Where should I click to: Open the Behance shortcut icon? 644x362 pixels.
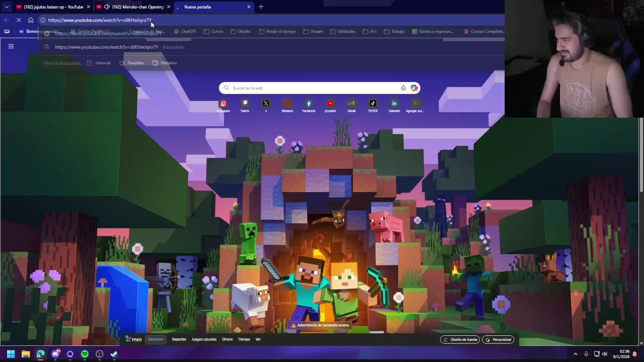[287, 103]
